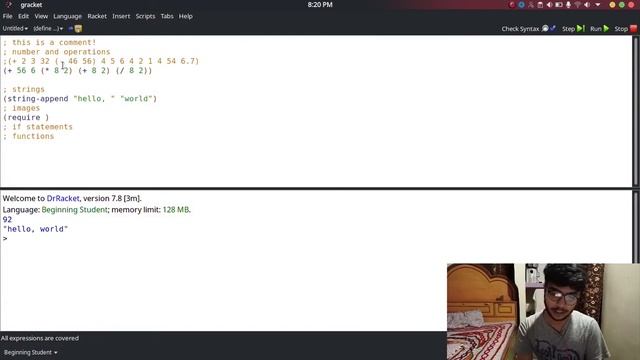Click the "; this is a comment!" line
The image size is (640, 360).
pyautogui.click(x=49, y=42)
